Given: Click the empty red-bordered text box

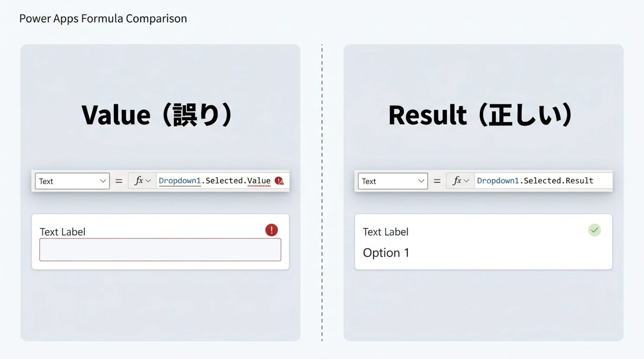Looking at the screenshot, I should click(160, 250).
